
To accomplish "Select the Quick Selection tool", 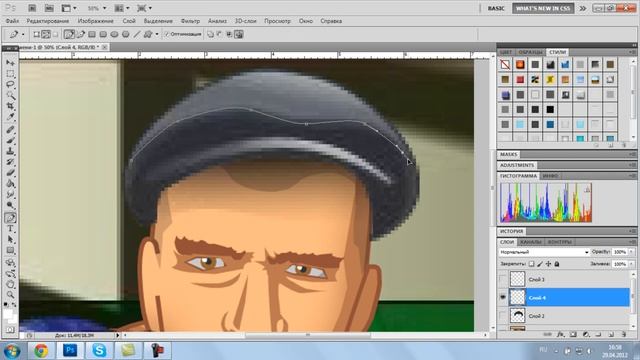I will click(10, 96).
